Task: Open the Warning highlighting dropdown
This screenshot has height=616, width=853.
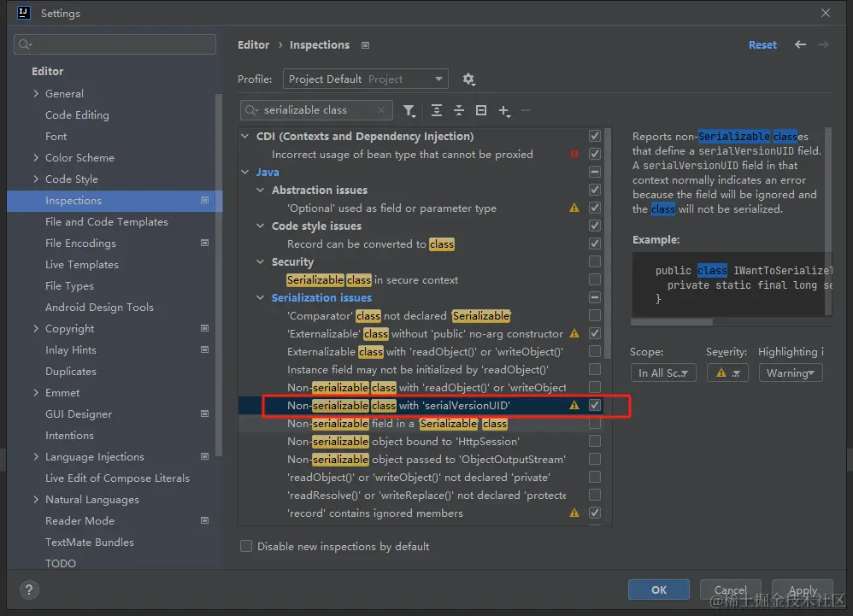Action: [791, 373]
